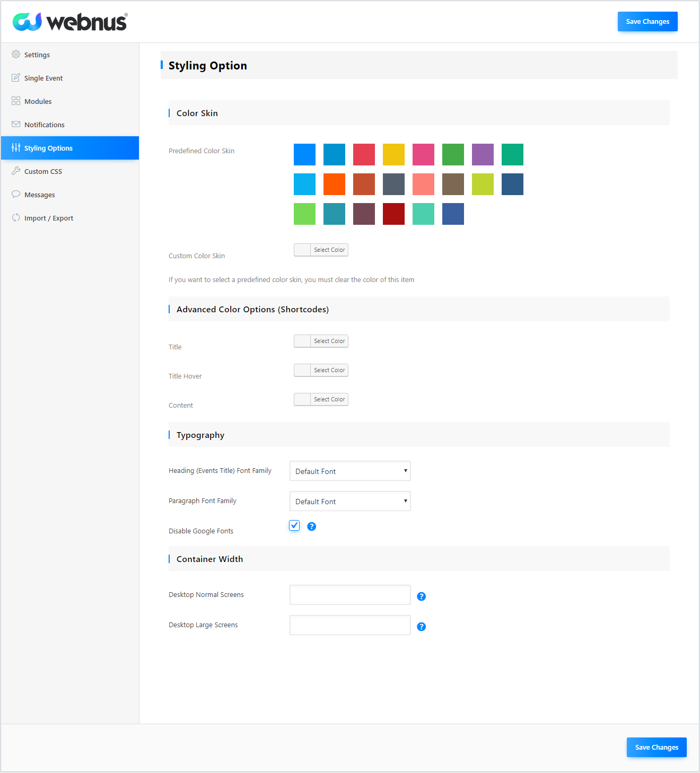Image resolution: width=700 pixels, height=773 pixels.
Task: Click the Single Event pencil icon
Action: click(x=16, y=78)
